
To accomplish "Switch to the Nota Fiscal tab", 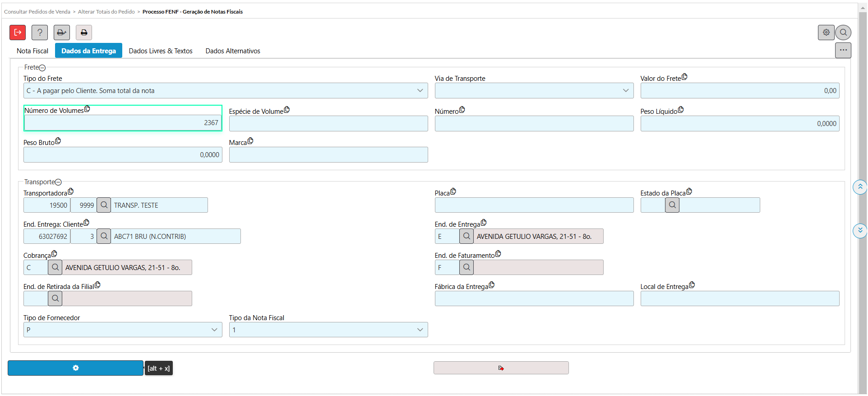I will pyautogui.click(x=32, y=51).
